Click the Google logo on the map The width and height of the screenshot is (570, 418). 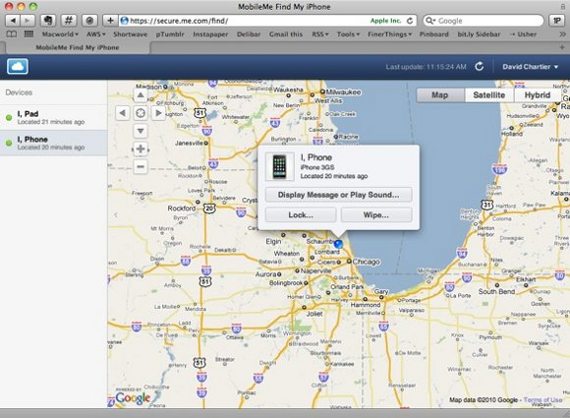(x=133, y=398)
